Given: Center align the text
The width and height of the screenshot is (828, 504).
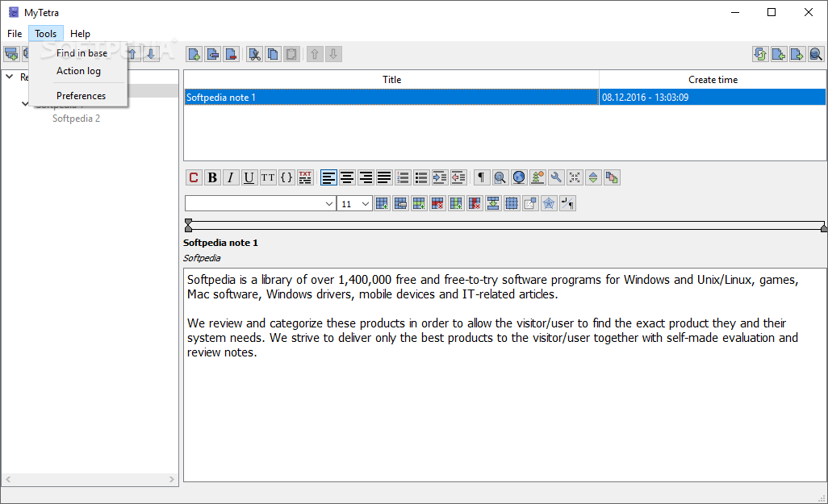Looking at the screenshot, I should [347, 177].
